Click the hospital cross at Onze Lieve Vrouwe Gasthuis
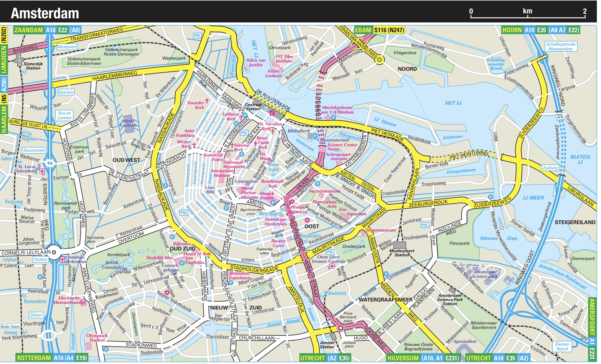Viewport: 601px width, 364px height. (x=332, y=266)
